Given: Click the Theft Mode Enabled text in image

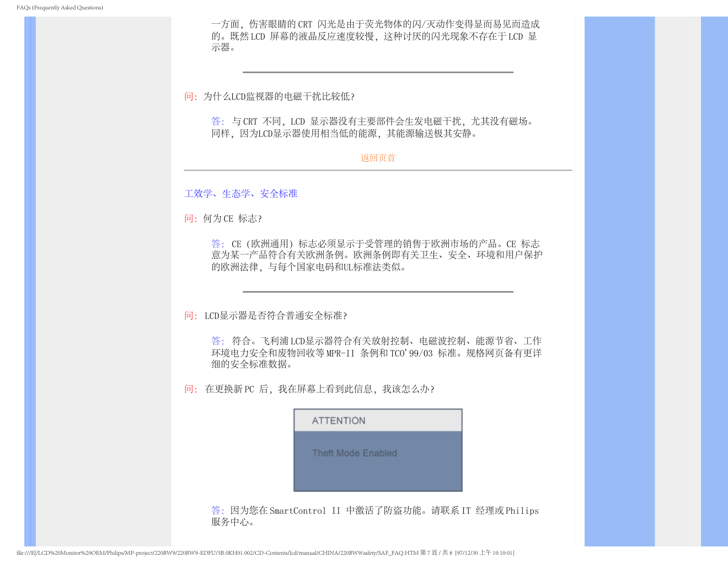Looking at the screenshot, I should click(x=355, y=453).
